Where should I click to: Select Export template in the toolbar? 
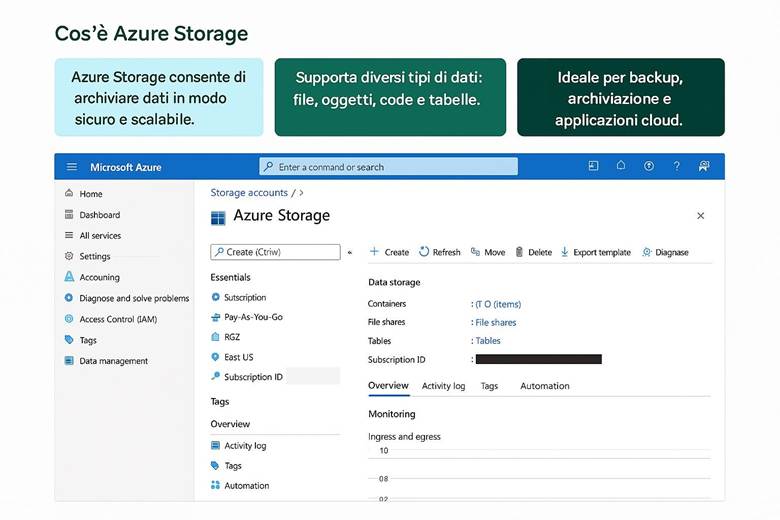[x=595, y=252]
